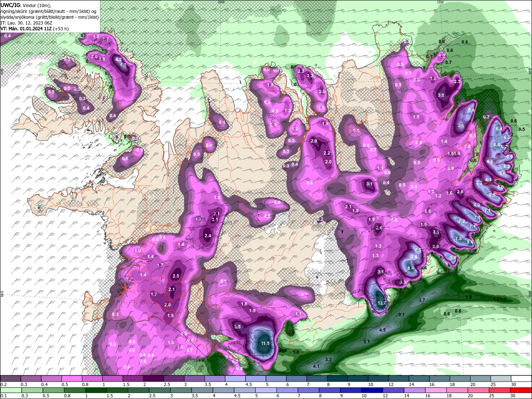
Task: Click the white swatch labeled 30 in the snow legend
Action: 521,379
